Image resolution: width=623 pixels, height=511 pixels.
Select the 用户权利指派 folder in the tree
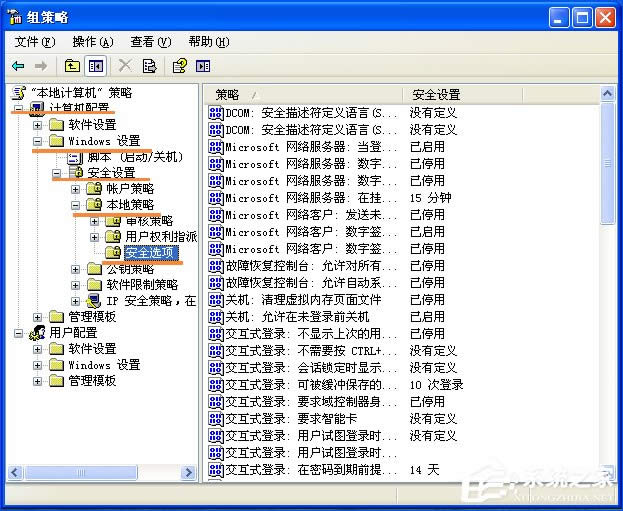[x=160, y=237]
